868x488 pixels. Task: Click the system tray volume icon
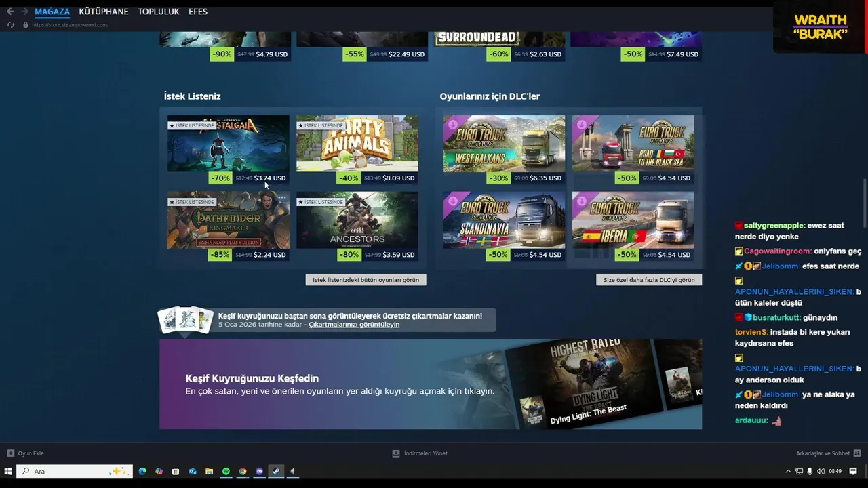click(x=821, y=471)
